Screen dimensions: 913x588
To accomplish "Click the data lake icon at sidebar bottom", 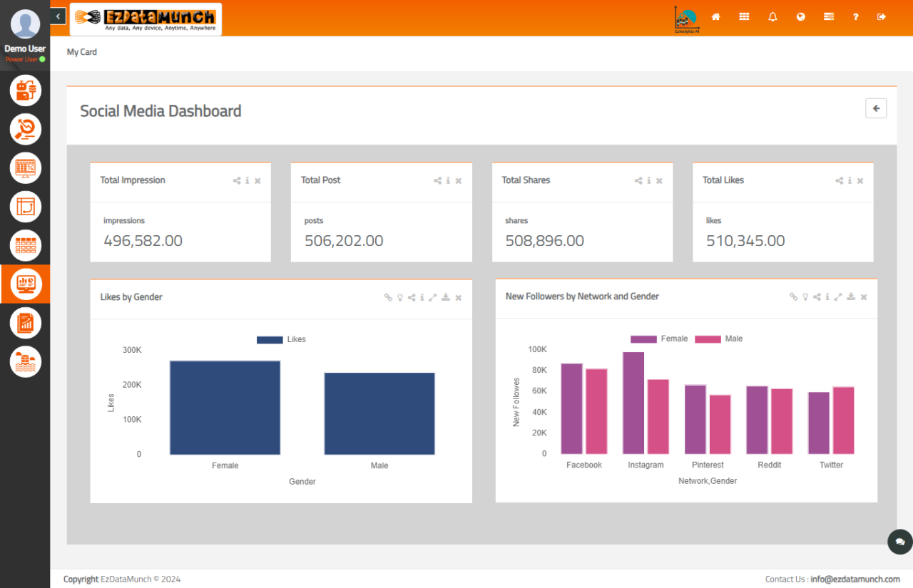I will tap(25, 361).
